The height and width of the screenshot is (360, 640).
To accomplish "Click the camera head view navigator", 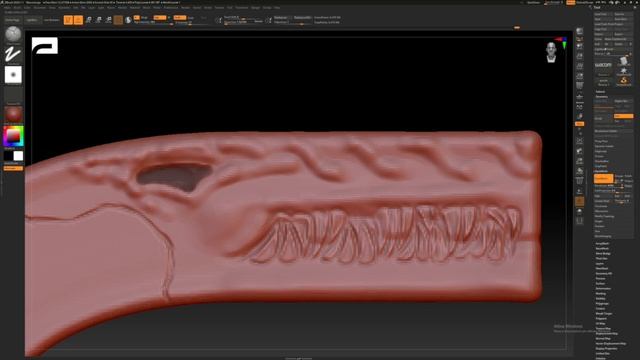I will [x=551, y=52].
